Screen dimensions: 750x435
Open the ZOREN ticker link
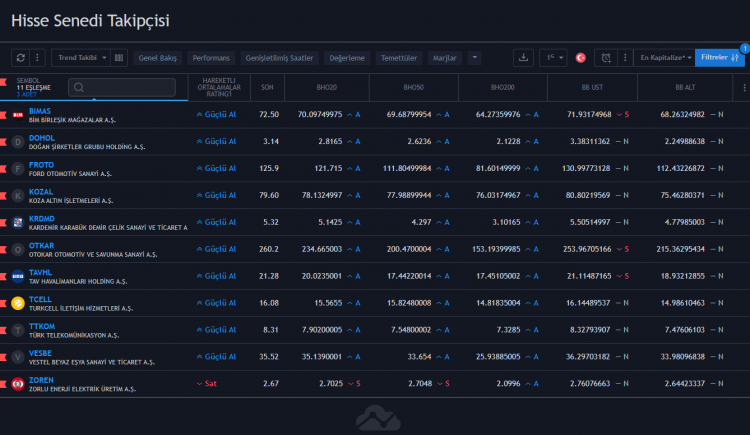[x=41, y=380]
